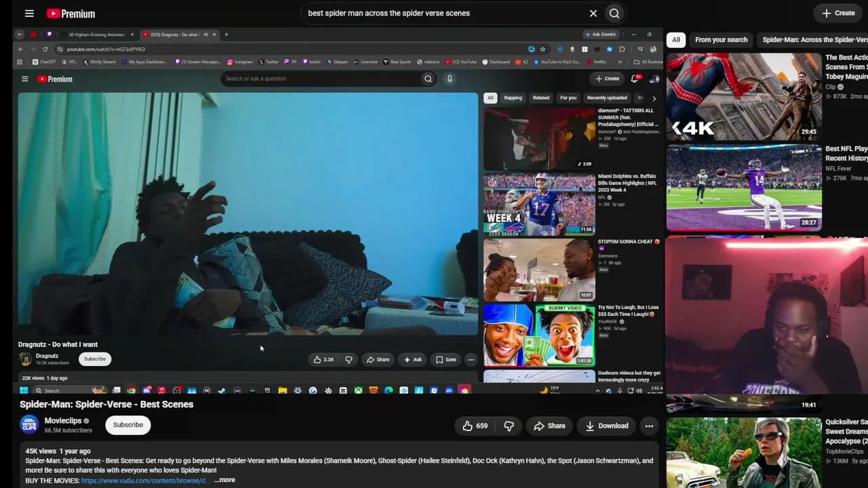
Task: Open File Explorer from the taskbar
Action: coord(282,390)
